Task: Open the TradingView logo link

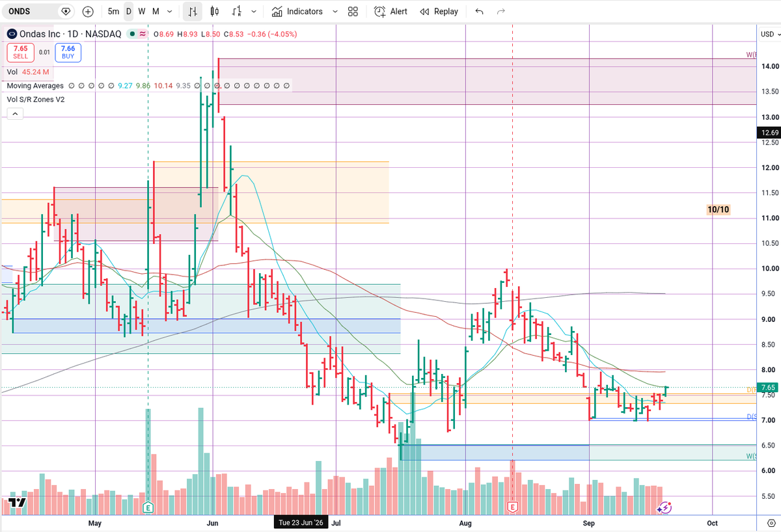Action: click(16, 502)
